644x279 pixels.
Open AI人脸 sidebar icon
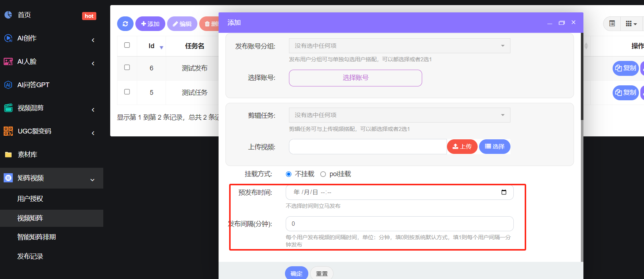(8, 62)
